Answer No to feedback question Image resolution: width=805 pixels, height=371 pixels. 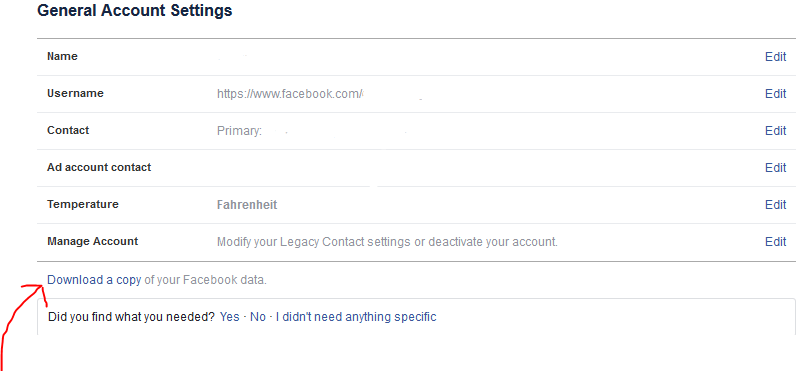pyautogui.click(x=258, y=317)
